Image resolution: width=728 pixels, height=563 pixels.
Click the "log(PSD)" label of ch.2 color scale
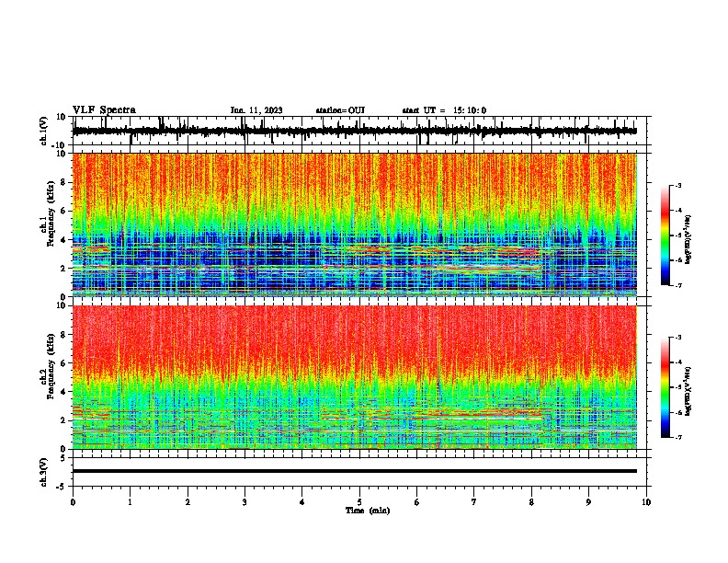[688, 391]
